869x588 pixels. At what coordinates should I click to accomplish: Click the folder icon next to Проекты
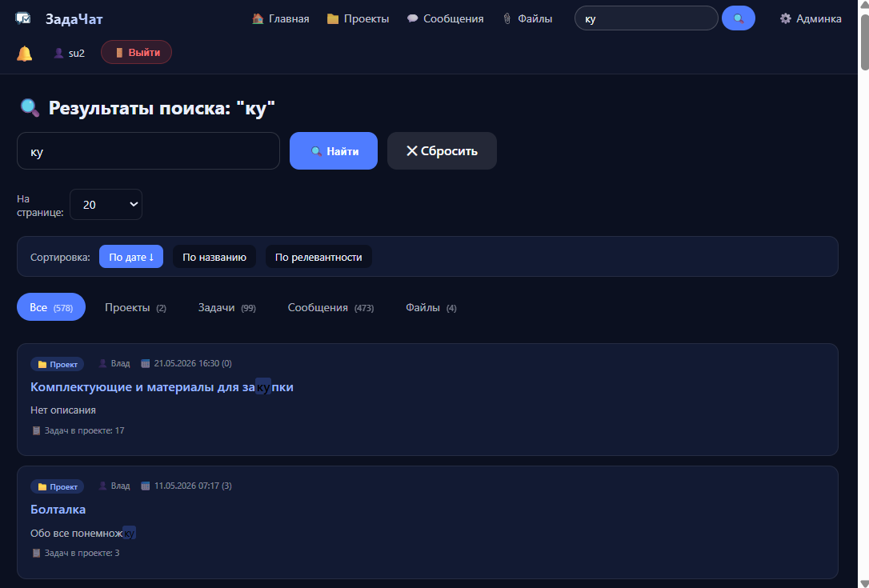point(333,19)
